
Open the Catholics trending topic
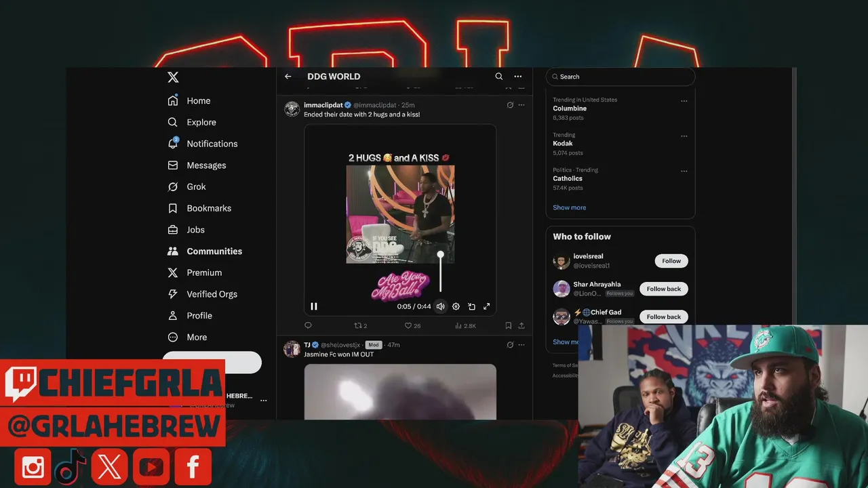[x=568, y=179]
